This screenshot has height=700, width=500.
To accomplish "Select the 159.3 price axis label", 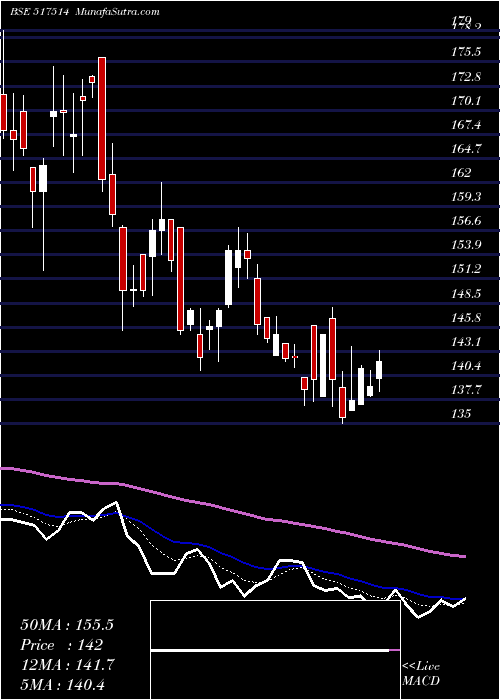I will pyautogui.click(x=467, y=197).
